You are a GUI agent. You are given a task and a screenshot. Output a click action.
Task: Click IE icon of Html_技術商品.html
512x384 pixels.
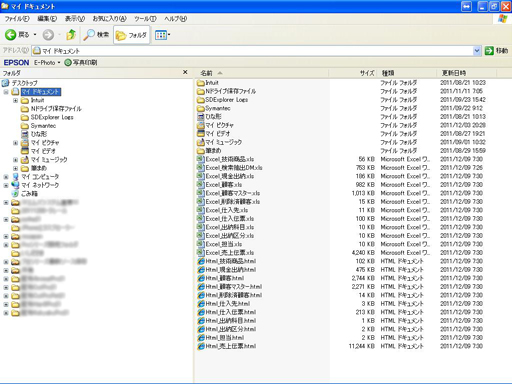point(201,261)
